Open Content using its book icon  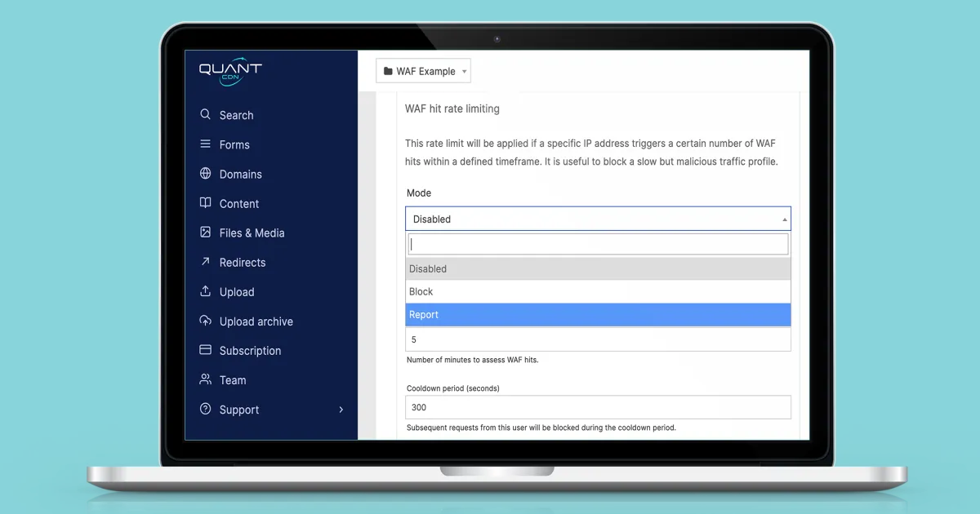tap(206, 203)
